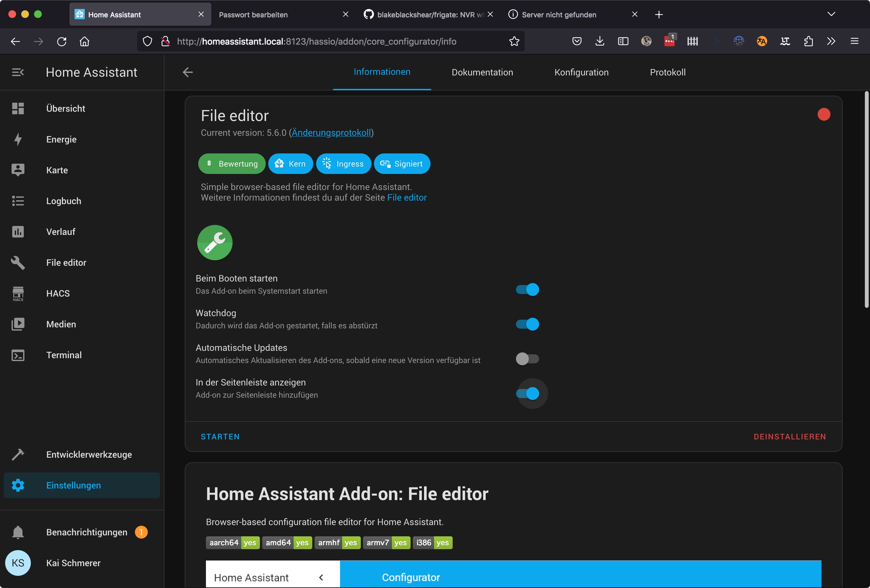Bookmark page with the star icon

click(514, 41)
